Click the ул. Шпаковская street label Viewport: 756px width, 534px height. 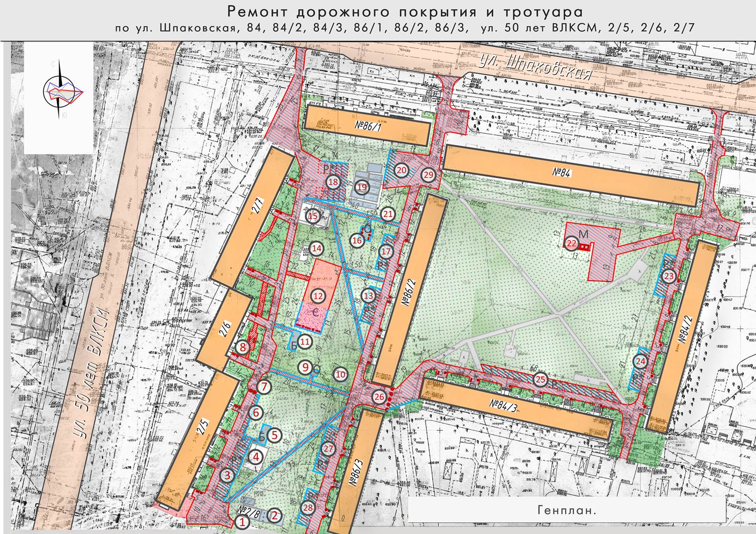[x=535, y=67]
